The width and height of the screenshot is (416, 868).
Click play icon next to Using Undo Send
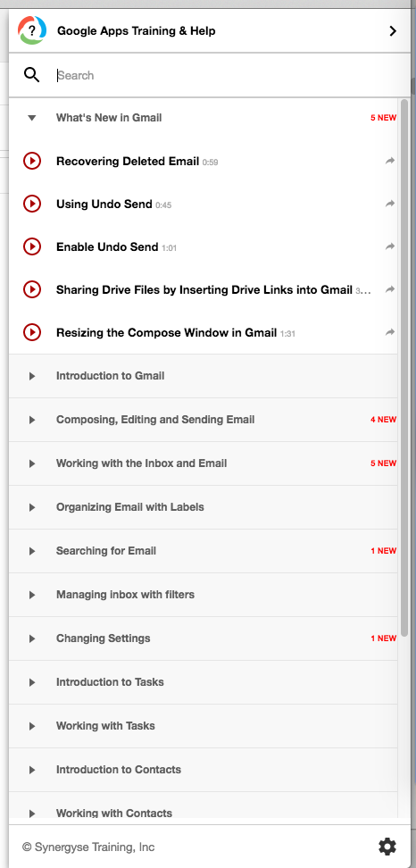pos(32,204)
